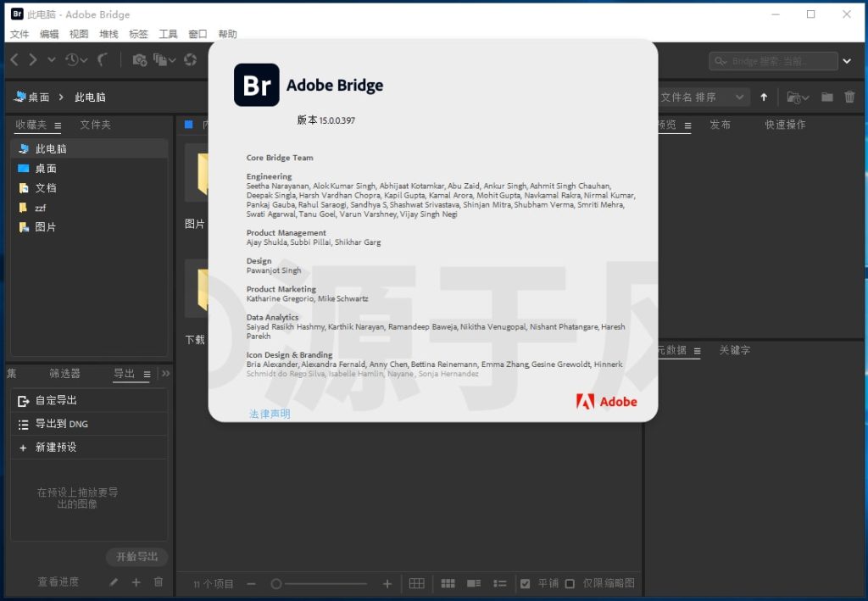The height and width of the screenshot is (601, 868).
Task: Check the 仅限缩略图 checkbox
Action: (570, 583)
